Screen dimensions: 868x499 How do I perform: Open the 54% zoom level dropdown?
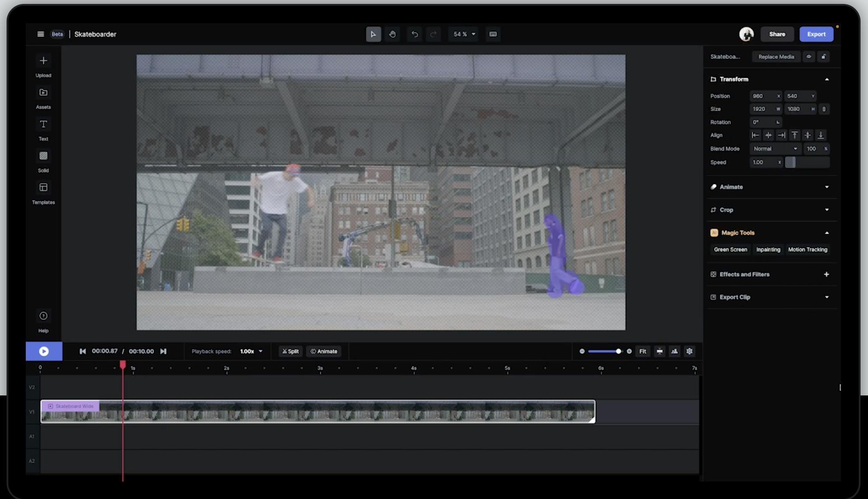pyautogui.click(x=464, y=34)
